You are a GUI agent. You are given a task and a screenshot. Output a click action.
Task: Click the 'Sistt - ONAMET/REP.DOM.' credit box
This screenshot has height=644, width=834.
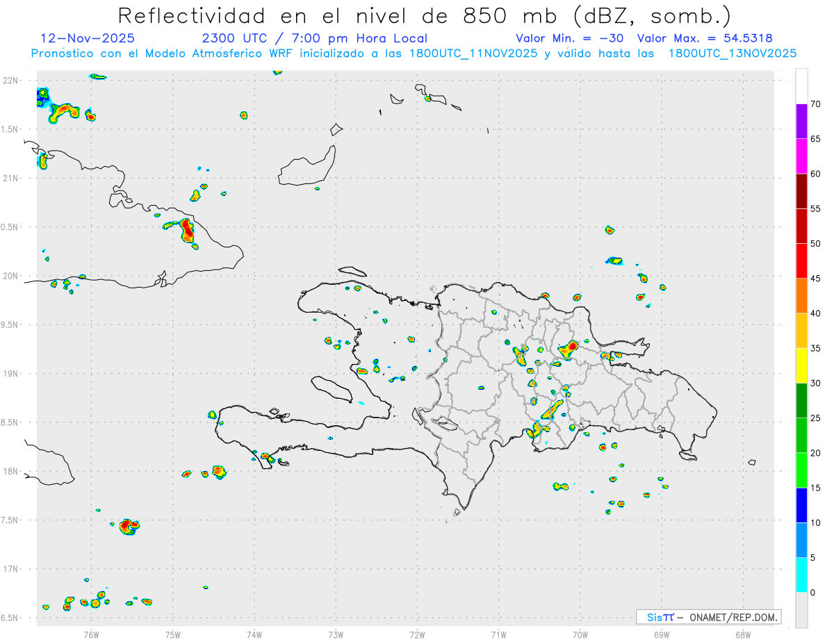click(709, 617)
